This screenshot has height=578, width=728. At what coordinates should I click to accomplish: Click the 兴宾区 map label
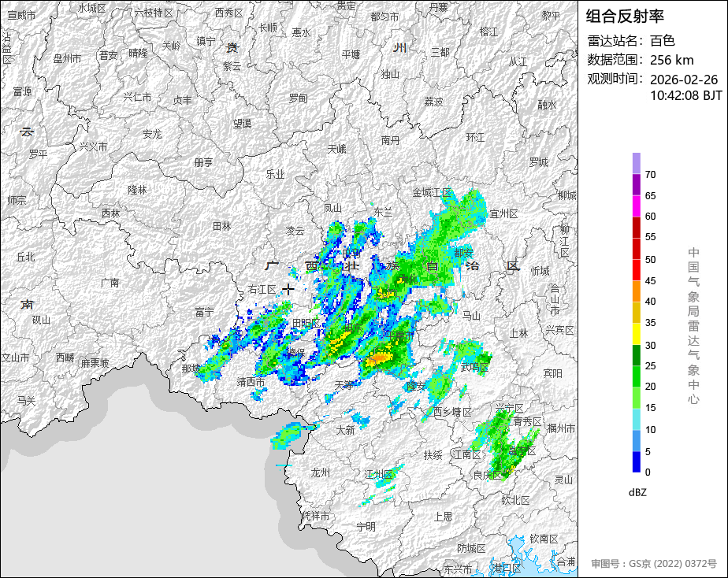pyautogui.click(x=560, y=330)
